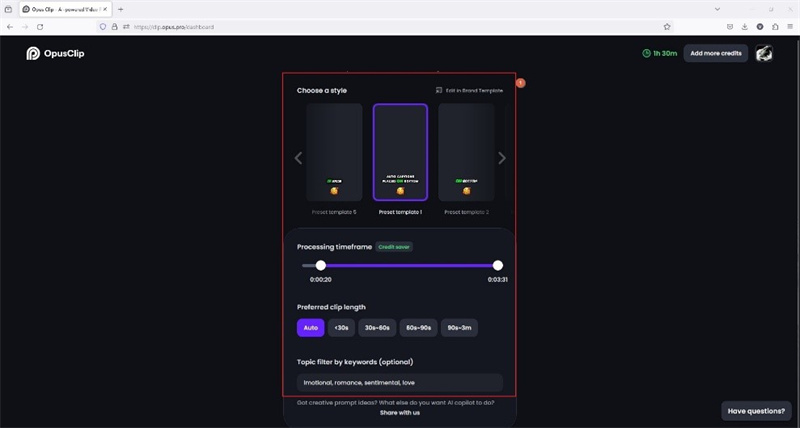This screenshot has height=428, width=800.
Task: Open browser account icon in toolbar
Action: pos(760,27)
